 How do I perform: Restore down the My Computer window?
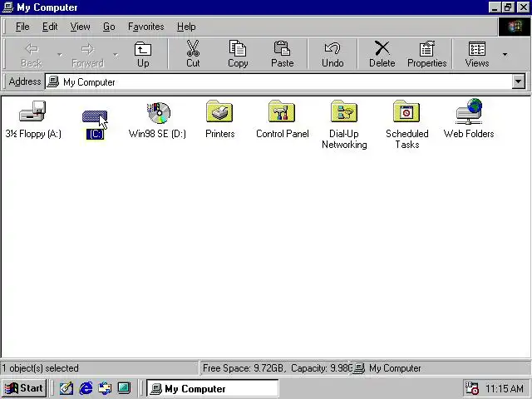[508, 7]
